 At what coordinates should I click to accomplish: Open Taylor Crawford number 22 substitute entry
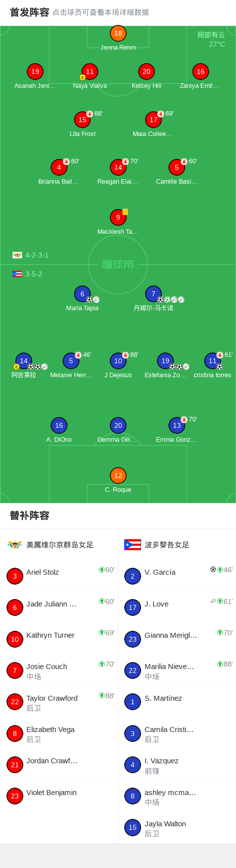[x=59, y=702]
